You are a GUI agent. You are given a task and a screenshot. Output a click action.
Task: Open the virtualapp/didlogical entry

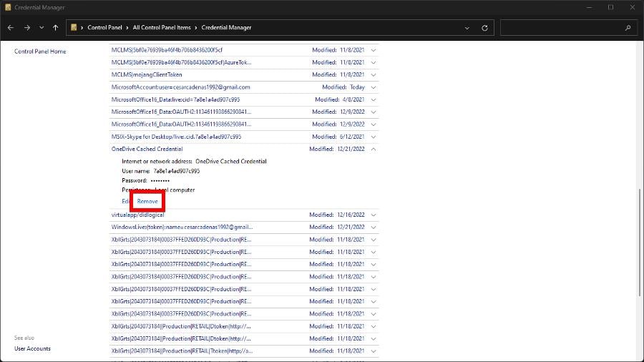point(137,215)
